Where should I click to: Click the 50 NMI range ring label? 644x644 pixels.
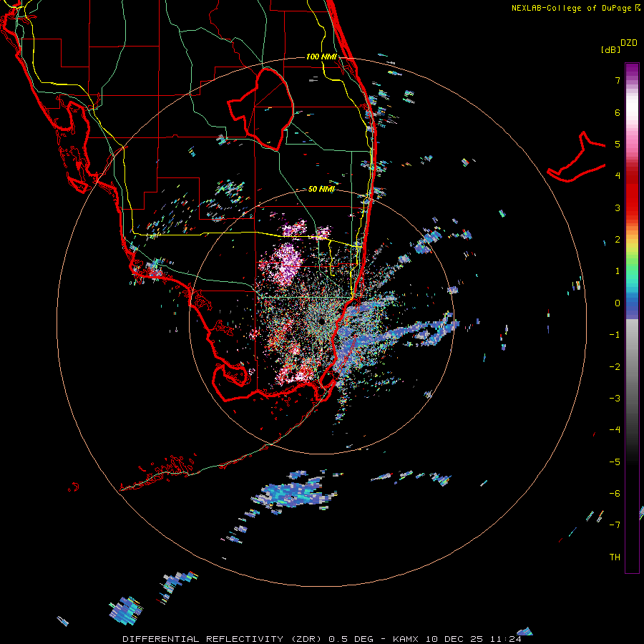point(321,189)
